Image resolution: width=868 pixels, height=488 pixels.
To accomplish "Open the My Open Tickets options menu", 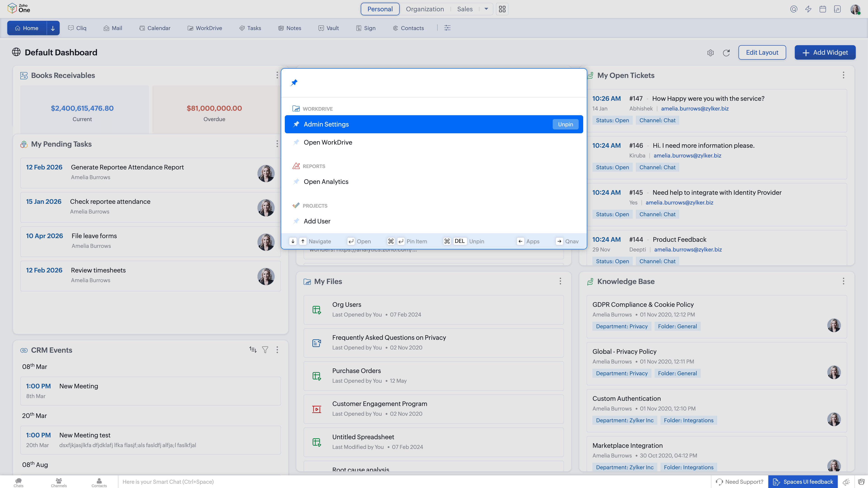I will coord(843,75).
